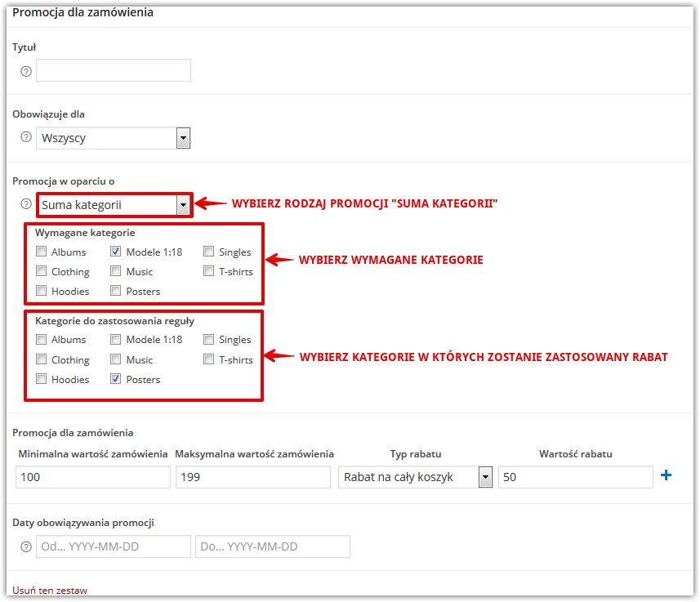Click the help icon next to date fields
The height and width of the screenshot is (602, 700).
click(26, 546)
